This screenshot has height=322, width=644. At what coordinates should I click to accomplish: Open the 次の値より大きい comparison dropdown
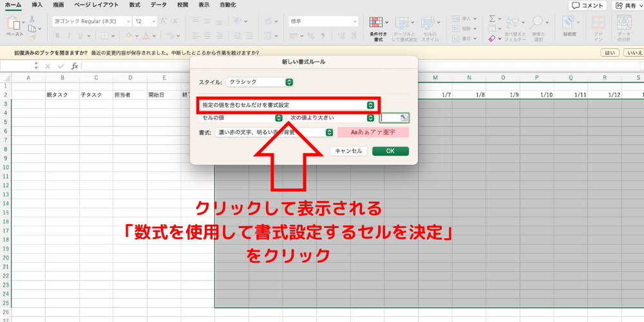click(330, 118)
